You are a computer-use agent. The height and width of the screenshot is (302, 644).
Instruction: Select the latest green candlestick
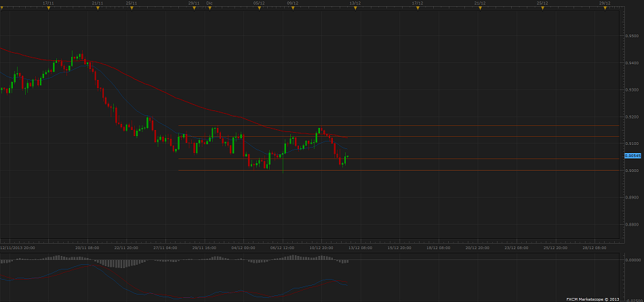coord(346,158)
